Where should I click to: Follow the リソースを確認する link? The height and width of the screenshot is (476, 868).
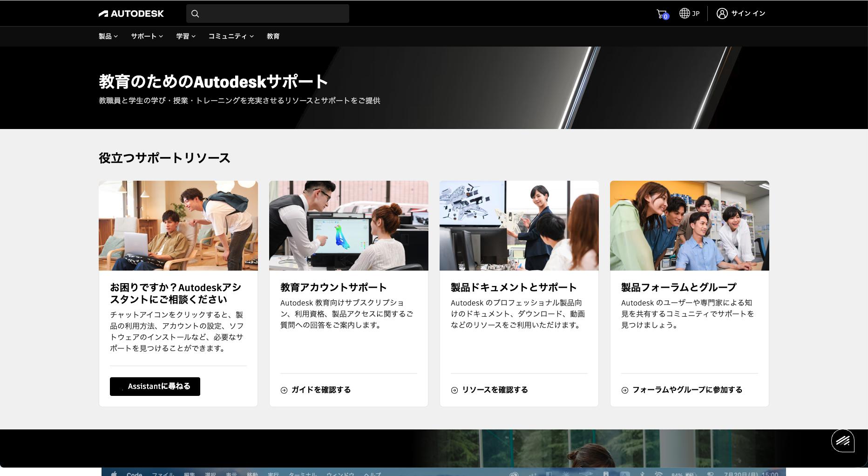coord(489,390)
